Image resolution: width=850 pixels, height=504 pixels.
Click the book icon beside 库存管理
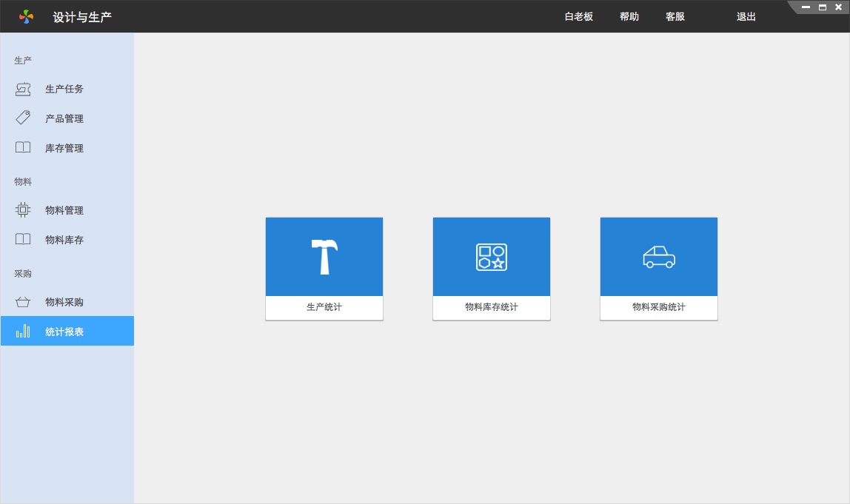pos(23,147)
